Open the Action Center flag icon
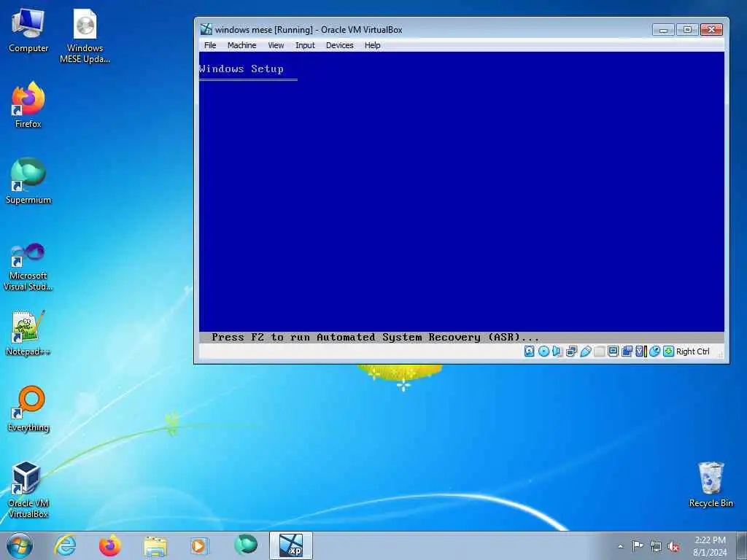This screenshot has width=747, height=560. coord(638,546)
